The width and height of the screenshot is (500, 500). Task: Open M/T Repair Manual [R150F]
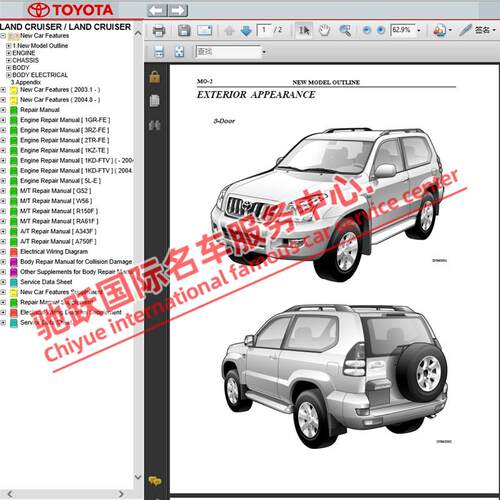point(59,211)
